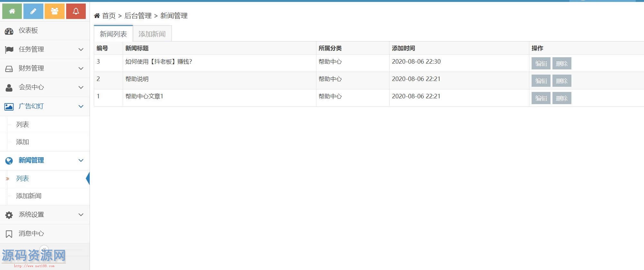This screenshot has height=270, width=644.
Task: Expand the 会员中心 menu chevron
Action: click(81, 87)
